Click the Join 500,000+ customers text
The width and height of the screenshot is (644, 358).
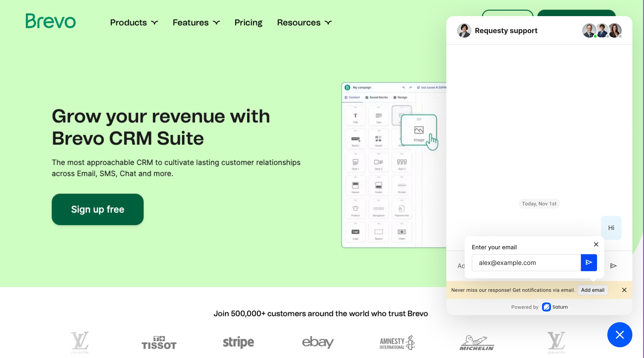click(320, 313)
